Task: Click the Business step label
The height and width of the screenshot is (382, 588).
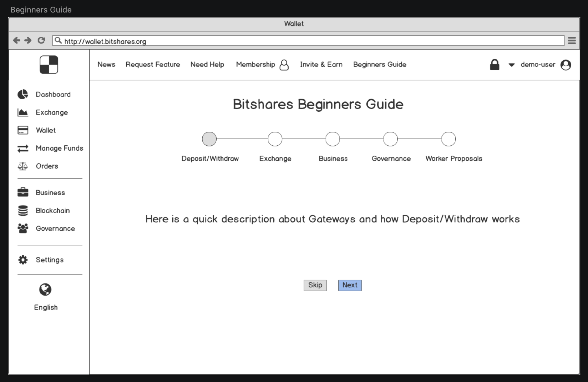Action: click(x=333, y=159)
